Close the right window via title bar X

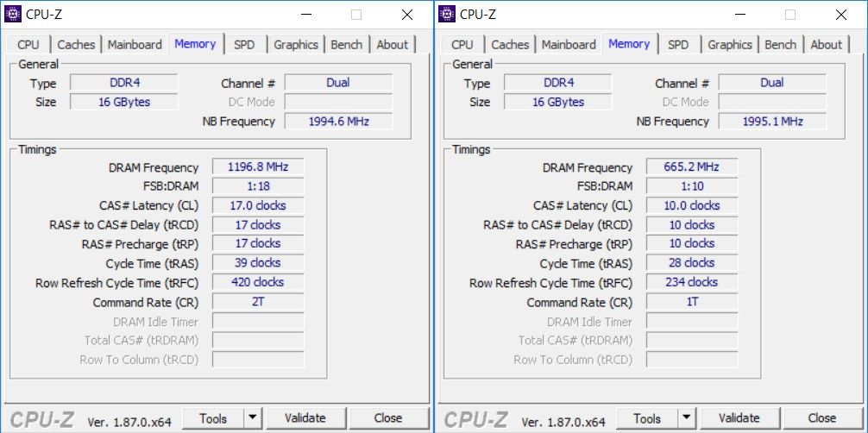[x=841, y=15]
